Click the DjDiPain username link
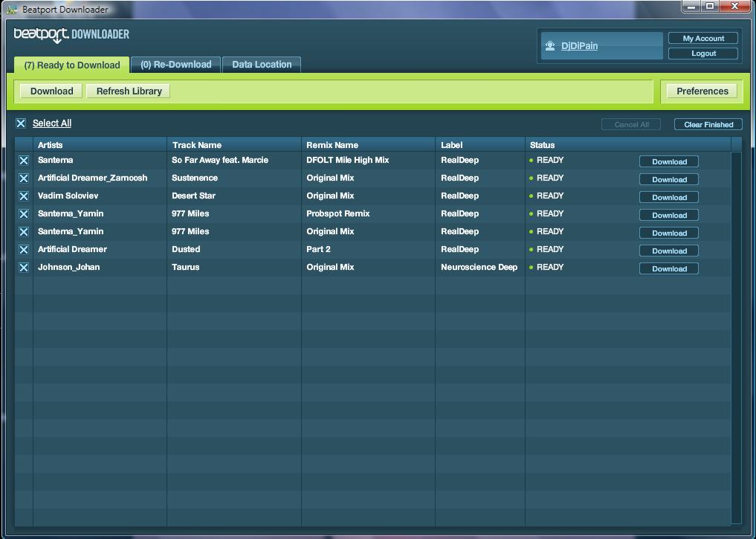Image resolution: width=756 pixels, height=539 pixels. pyautogui.click(x=579, y=46)
